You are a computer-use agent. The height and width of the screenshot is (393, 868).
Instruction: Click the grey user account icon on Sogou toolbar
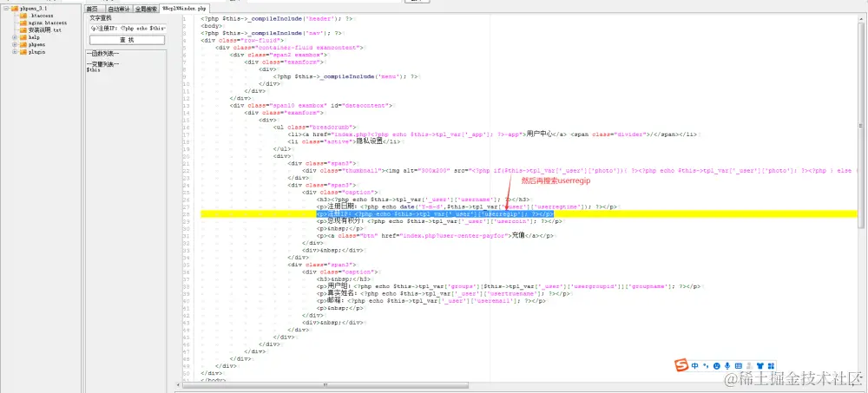(x=748, y=366)
